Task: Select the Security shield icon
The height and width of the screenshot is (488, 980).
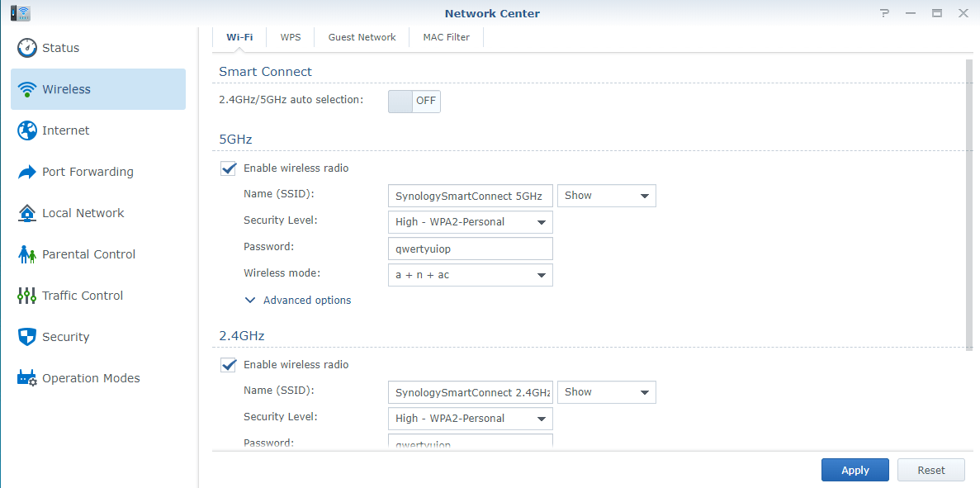Action: coord(27,337)
